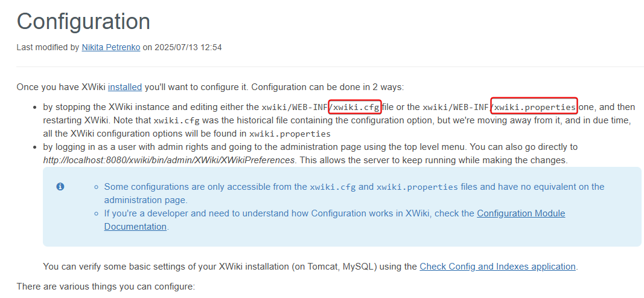Click the info icon in the blue box

pyautogui.click(x=60, y=187)
